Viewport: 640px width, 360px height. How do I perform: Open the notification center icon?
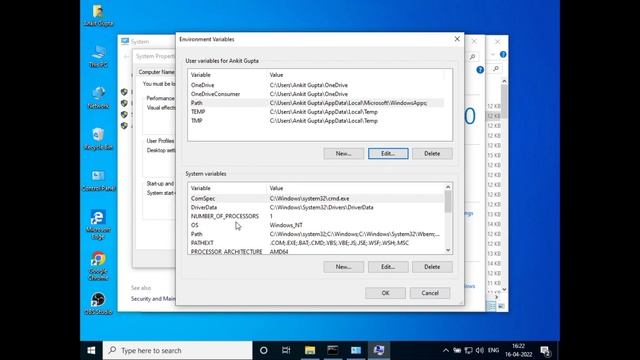point(545,350)
